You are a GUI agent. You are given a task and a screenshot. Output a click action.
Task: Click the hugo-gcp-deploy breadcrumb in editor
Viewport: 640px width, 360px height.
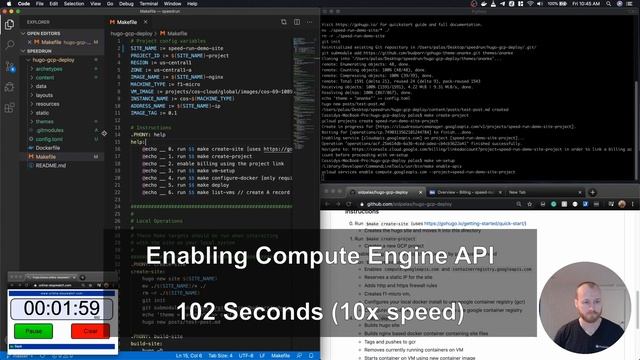tap(131, 33)
